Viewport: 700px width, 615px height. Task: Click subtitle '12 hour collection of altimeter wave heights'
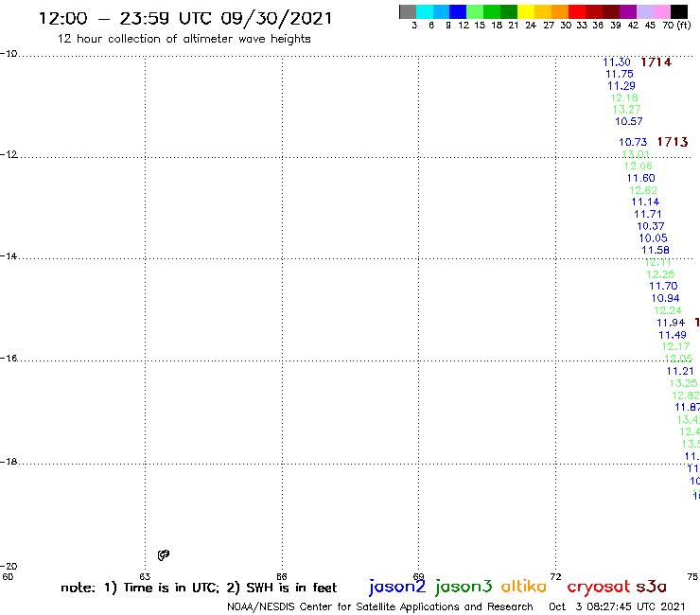pyautogui.click(x=184, y=39)
